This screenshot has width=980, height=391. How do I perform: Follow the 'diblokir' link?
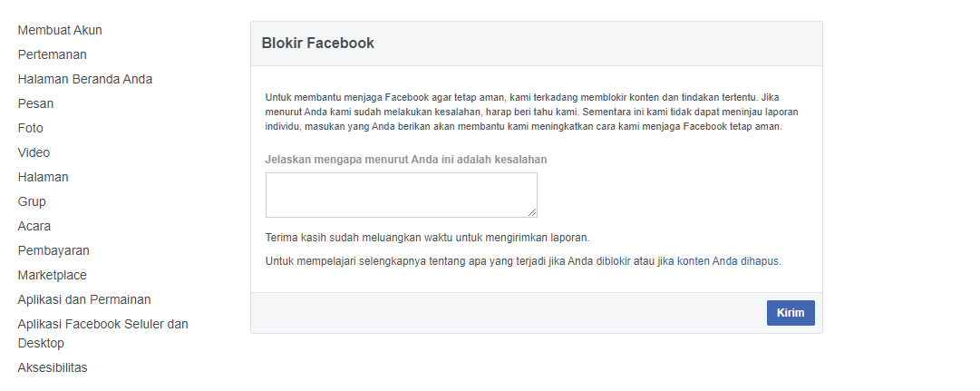pos(613,261)
